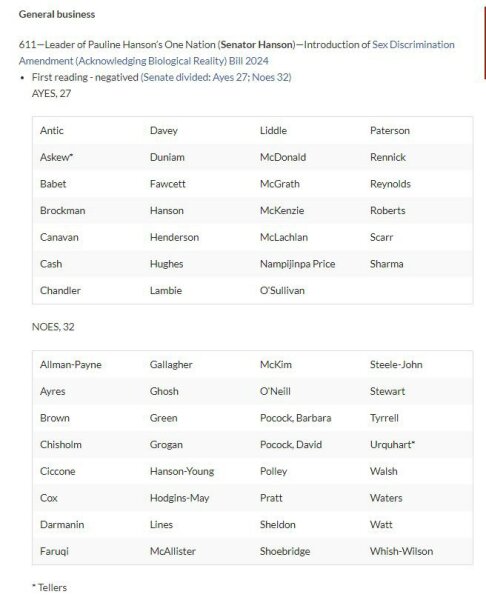This screenshot has height=600, width=486.
Task: Click the AYES, 27 label
Action: (52, 94)
